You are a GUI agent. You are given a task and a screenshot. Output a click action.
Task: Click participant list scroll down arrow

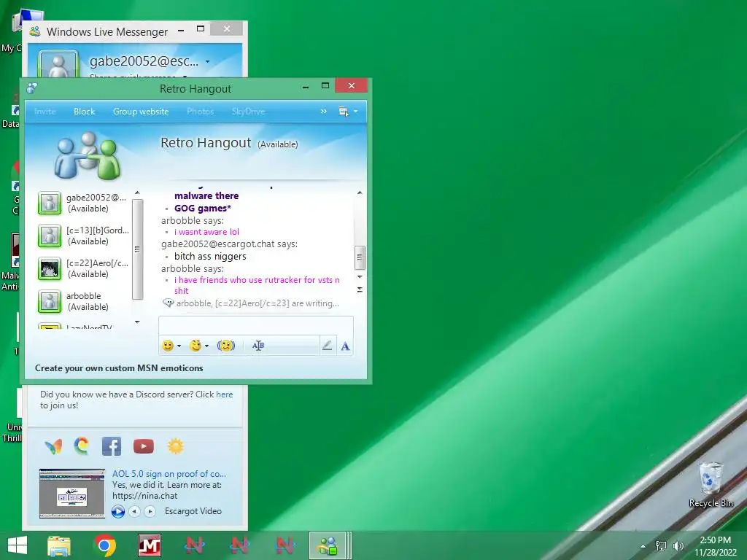tap(137, 322)
